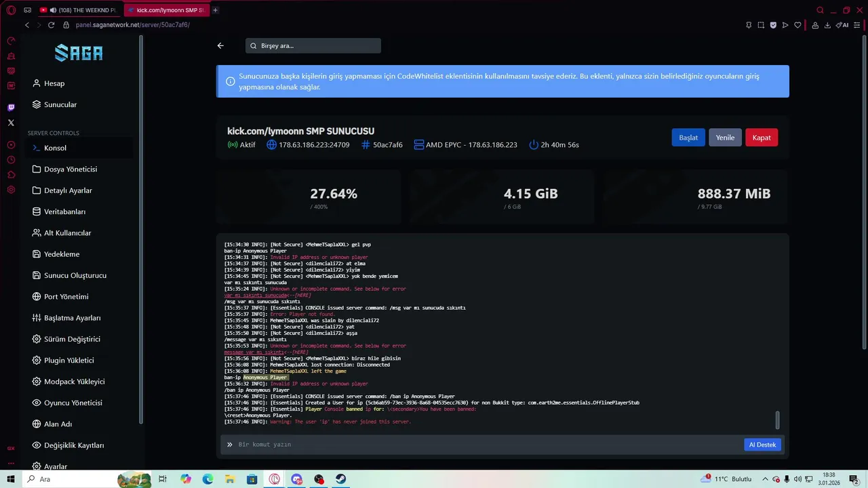Click the taskbar weather 11°C Bulutlu
Viewport: 868px width, 488px height.
[x=727, y=479]
